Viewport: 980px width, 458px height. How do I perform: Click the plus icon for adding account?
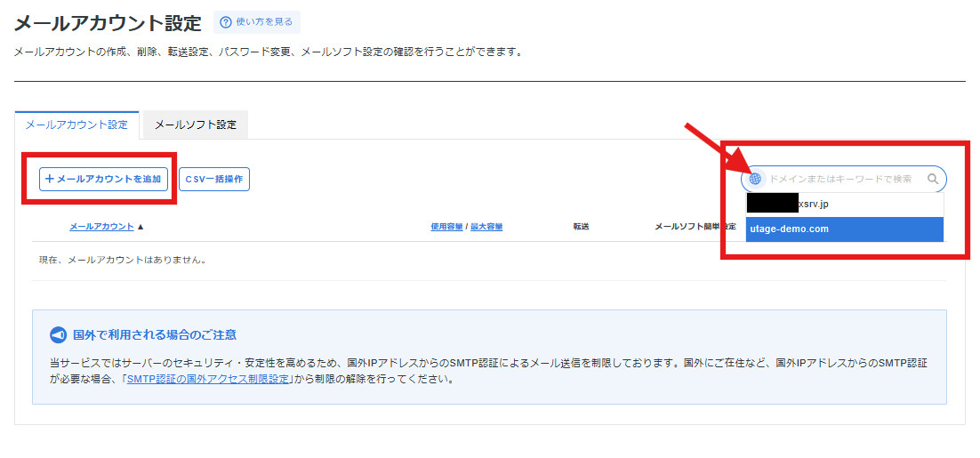pyautogui.click(x=50, y=179)
